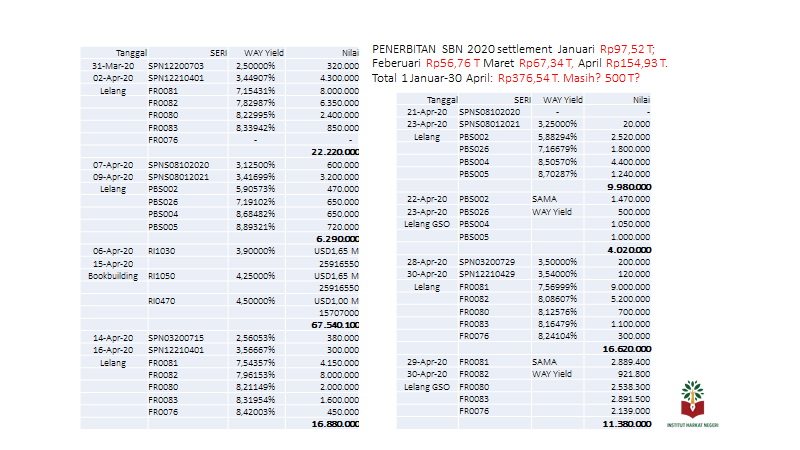Click yield value 4,25000%
Image resolution: width=800 pixels, height=450 pixels.
click(x=255, y=276)
